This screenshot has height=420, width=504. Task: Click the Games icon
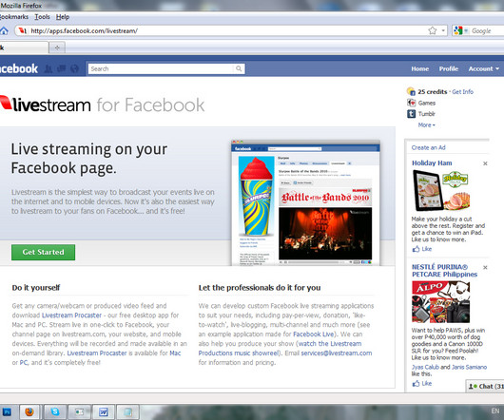click(x=411, y=103)
